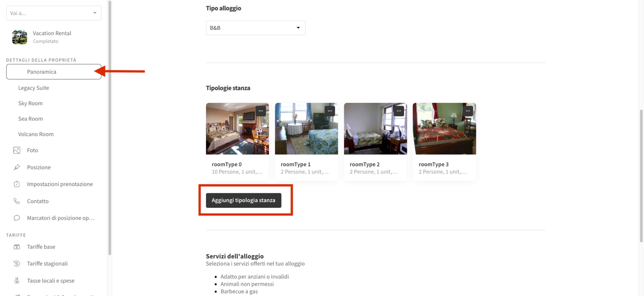The image size is (644, 296).
Task: Click the Tariffe stagionali icon
Action: (17, 264)
